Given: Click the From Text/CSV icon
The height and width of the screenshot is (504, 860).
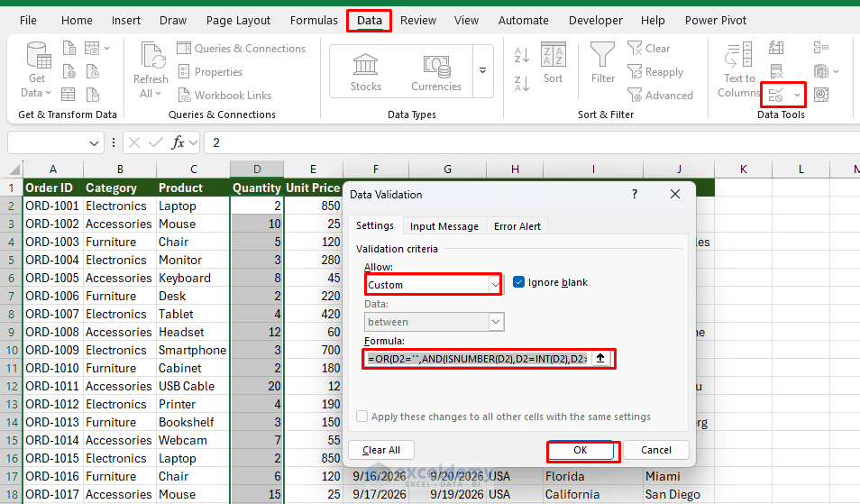Looking at the screenshot, I should 69,49.
